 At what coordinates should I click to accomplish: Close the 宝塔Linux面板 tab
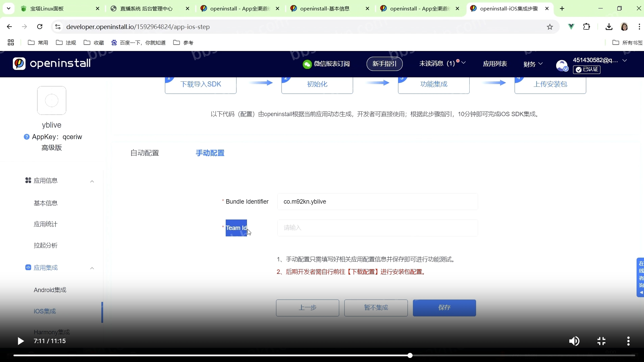point(98,8)
